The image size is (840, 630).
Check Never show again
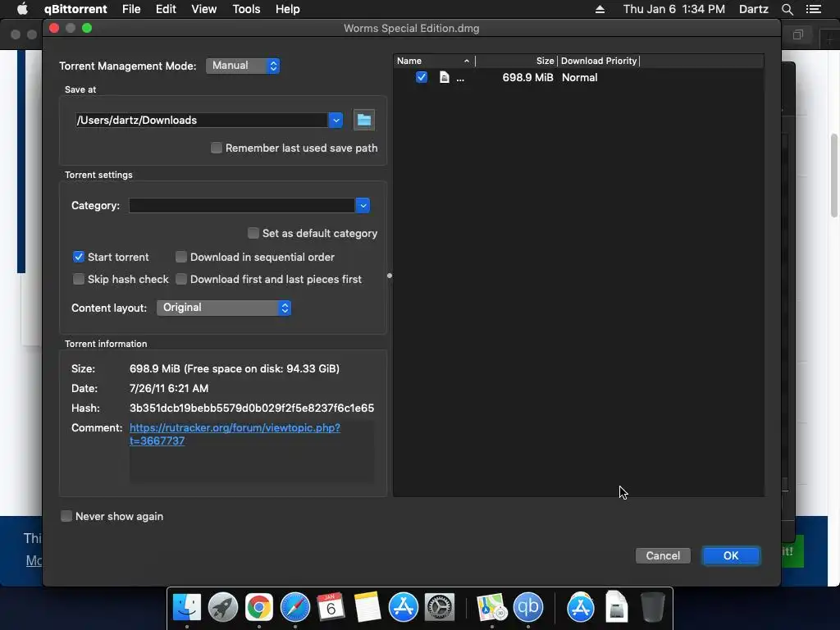(x=66, y=516)
